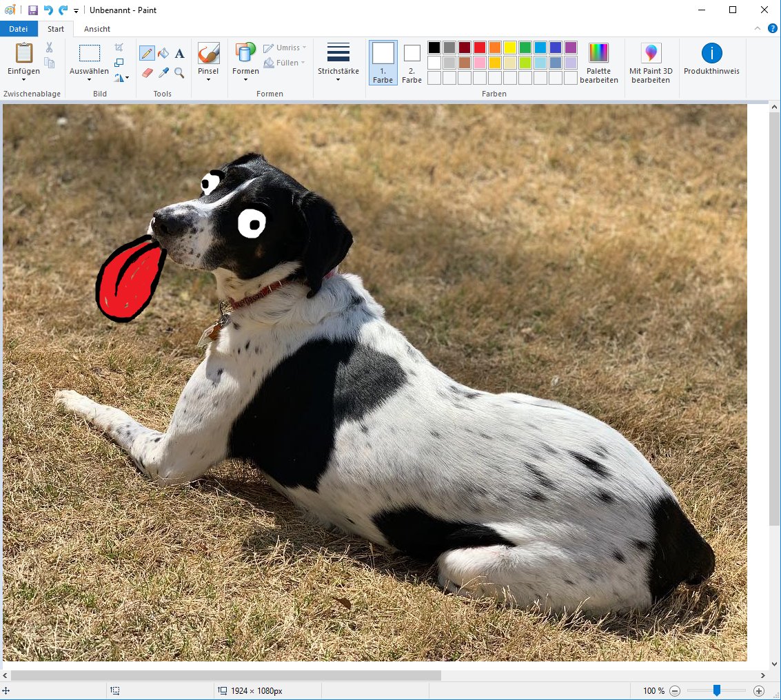
Task: Undo the last action in title bar
Action: coord(48,10)
